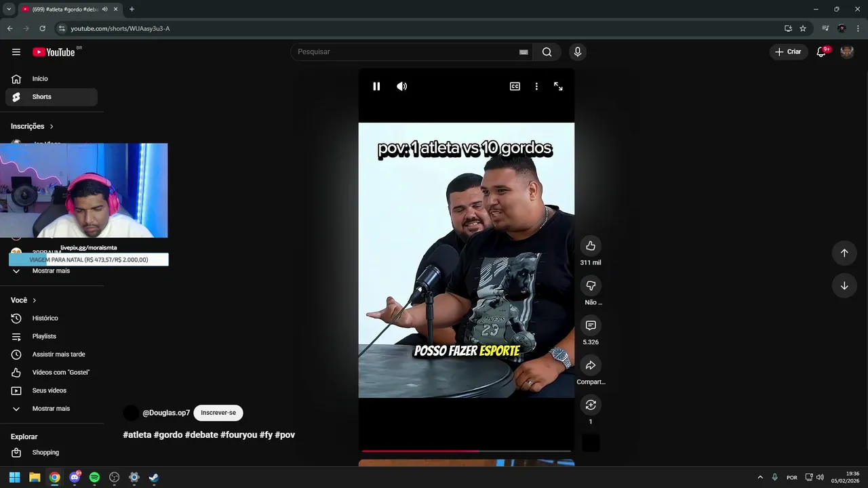Open File Explorer from the taskbar
Image resolution: width=868 pixels, height=488 pixels.
pos(35,477)
